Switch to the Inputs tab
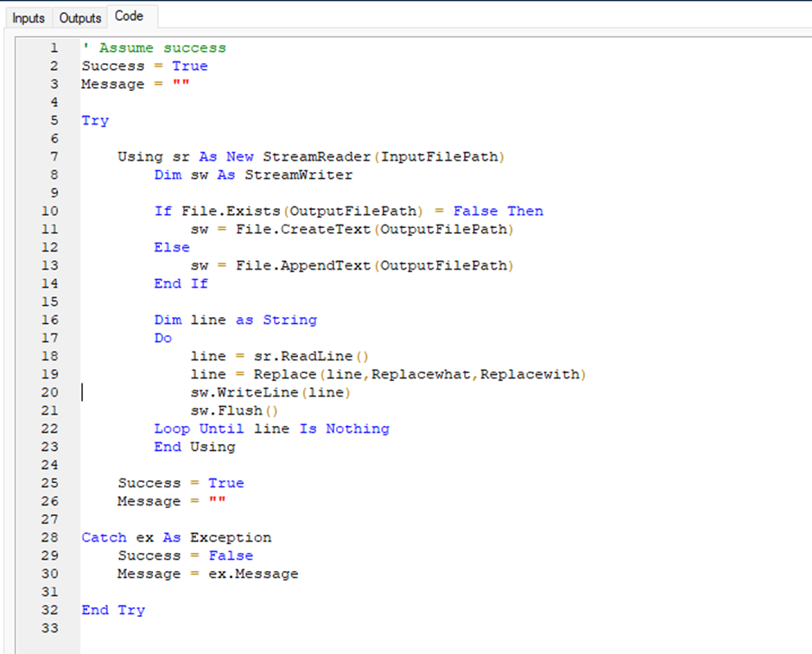 (28, 17)
